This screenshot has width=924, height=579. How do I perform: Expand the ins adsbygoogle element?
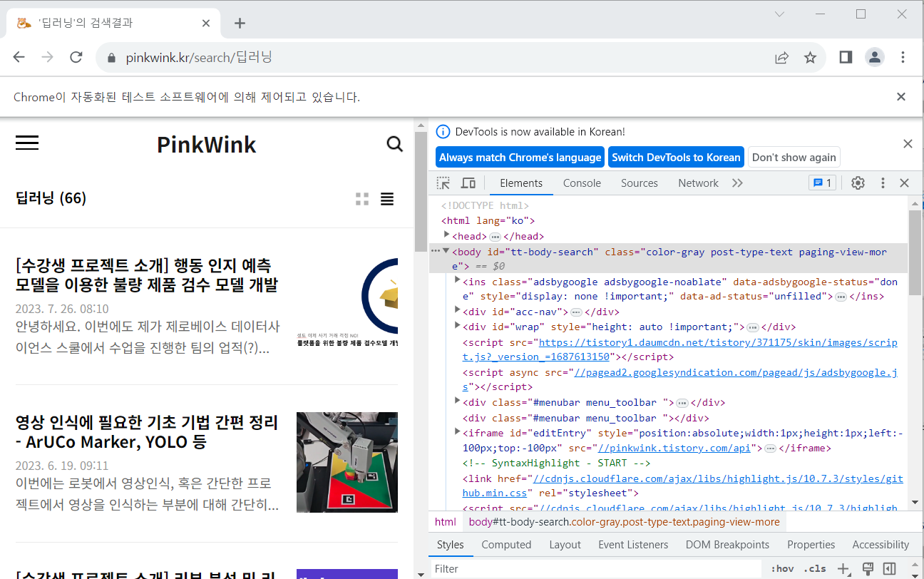click(x=457, y=280)
